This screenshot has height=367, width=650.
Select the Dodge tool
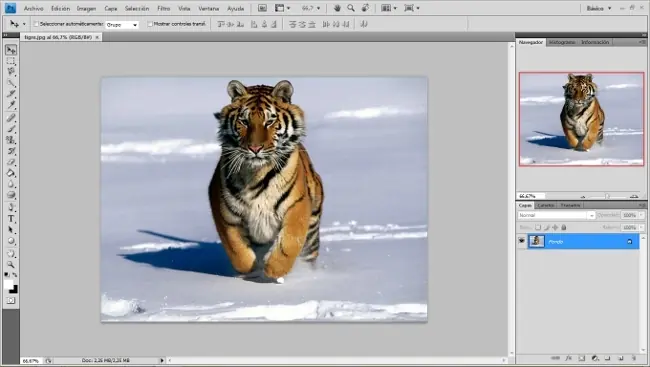click(x=11, y=195)
